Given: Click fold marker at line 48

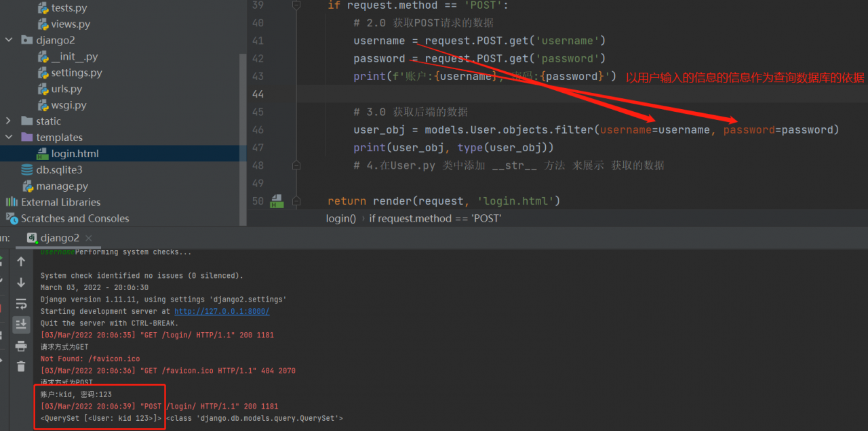Looking at the screenshot, I should point(296,165).
